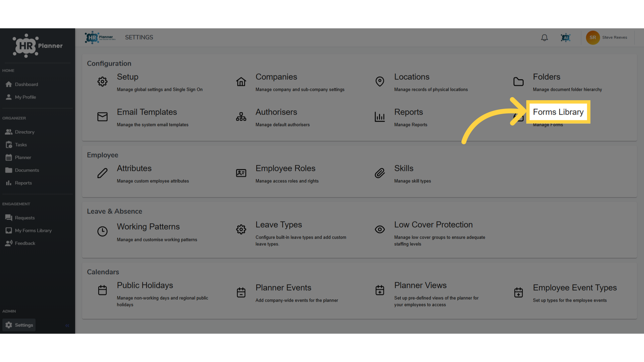
Task: Click the Public Holidays calendar icon
Action: (102, 290)
